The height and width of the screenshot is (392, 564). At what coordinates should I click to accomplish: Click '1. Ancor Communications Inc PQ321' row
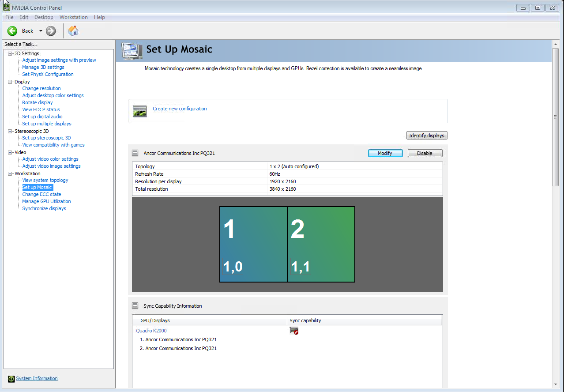pyautogui.click(x=178, y=339)
